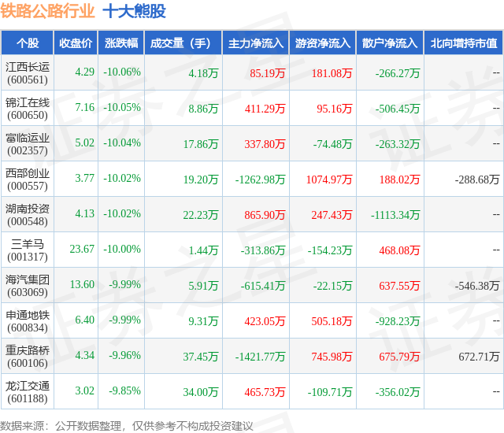Click the closing price 3.02
Viewport: 504px width, 433px height.
tap(84, 390)
